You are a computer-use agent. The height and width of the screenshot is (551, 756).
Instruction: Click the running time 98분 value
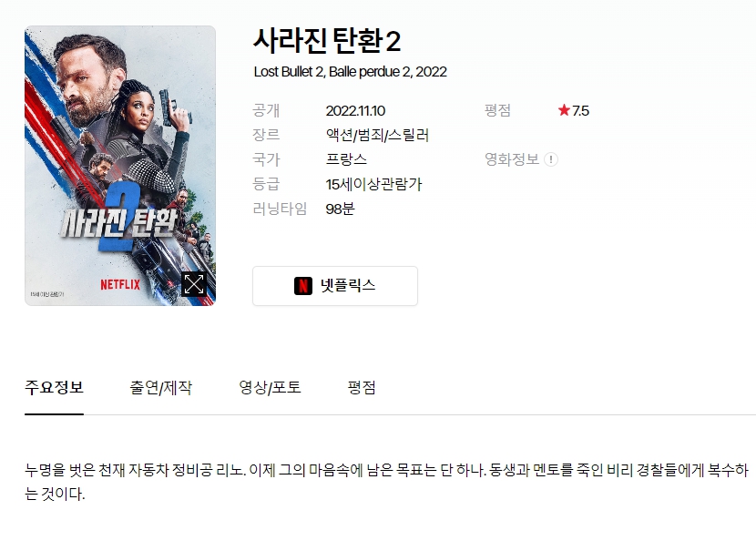coord(340,209)
